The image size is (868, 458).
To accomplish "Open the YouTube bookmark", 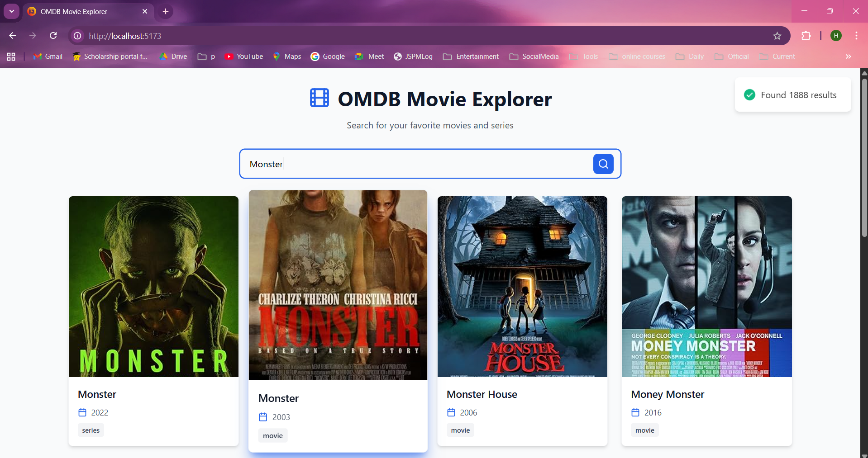I will pyautogui.click(x=243, y=57).
